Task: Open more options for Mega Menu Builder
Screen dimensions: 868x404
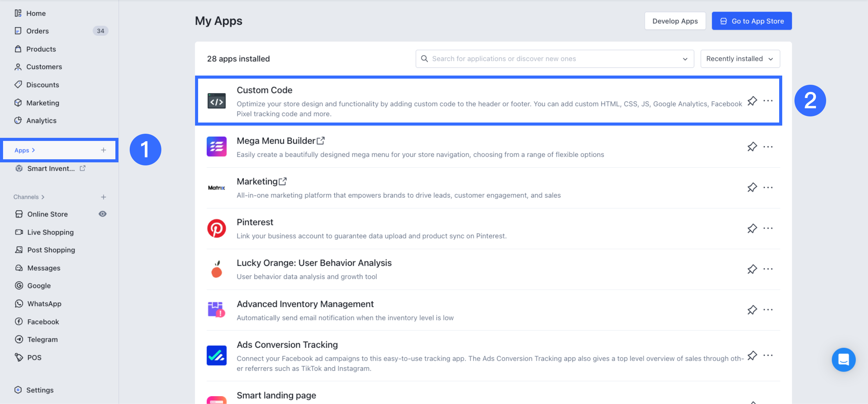Action: tap(768, 147)
